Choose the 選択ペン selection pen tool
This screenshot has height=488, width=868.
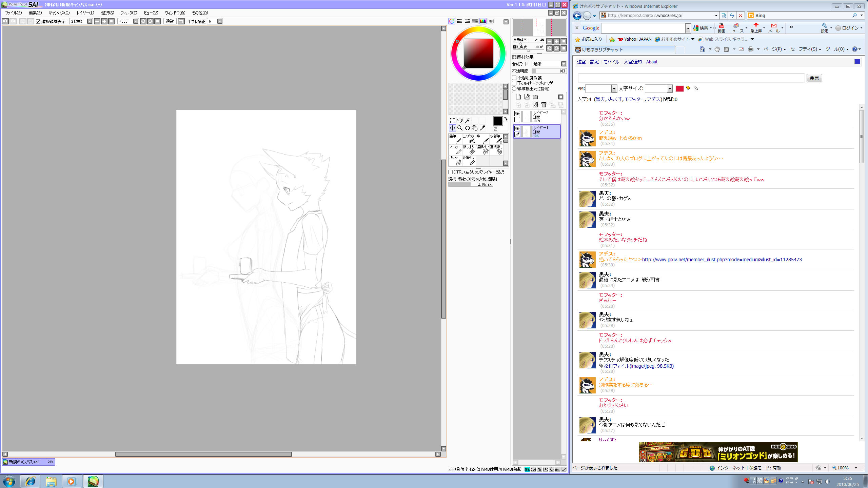click(x=482, y=150)
